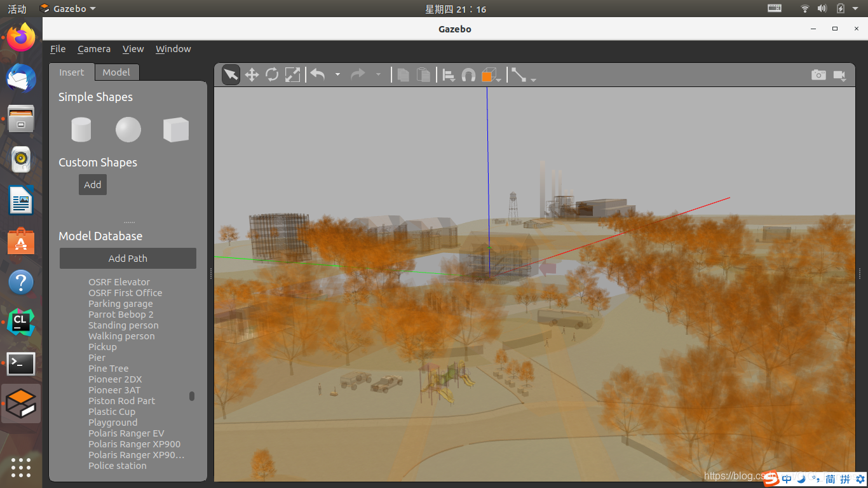
Task: Select OSRF Elevator in model list
Action: point(119,282)
